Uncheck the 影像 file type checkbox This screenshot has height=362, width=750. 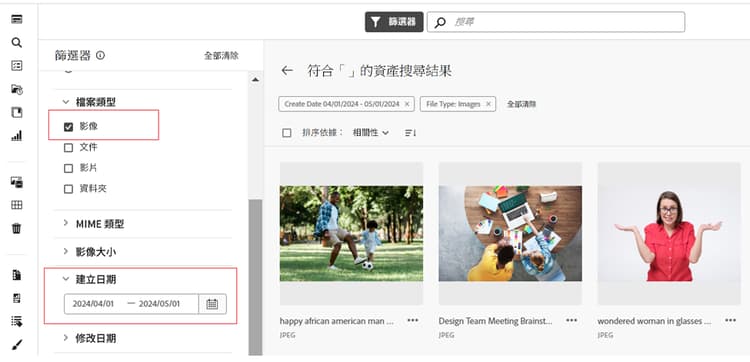coord(68,127)
